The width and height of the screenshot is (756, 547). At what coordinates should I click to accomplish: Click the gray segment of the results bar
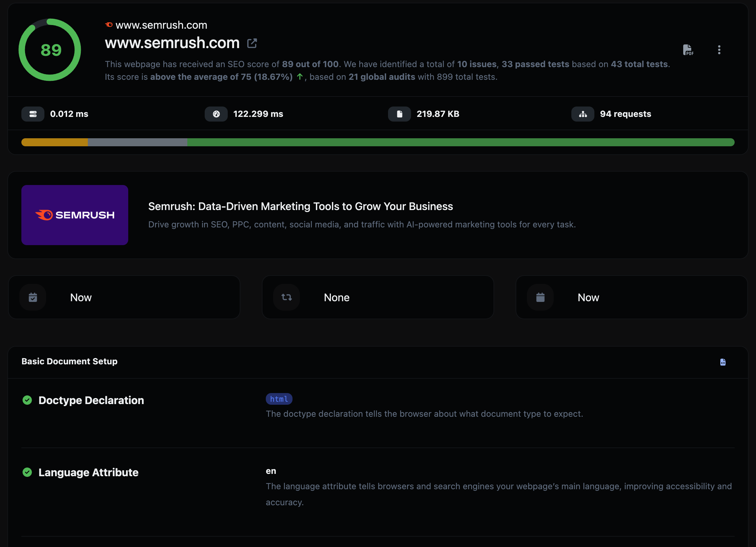138,142
